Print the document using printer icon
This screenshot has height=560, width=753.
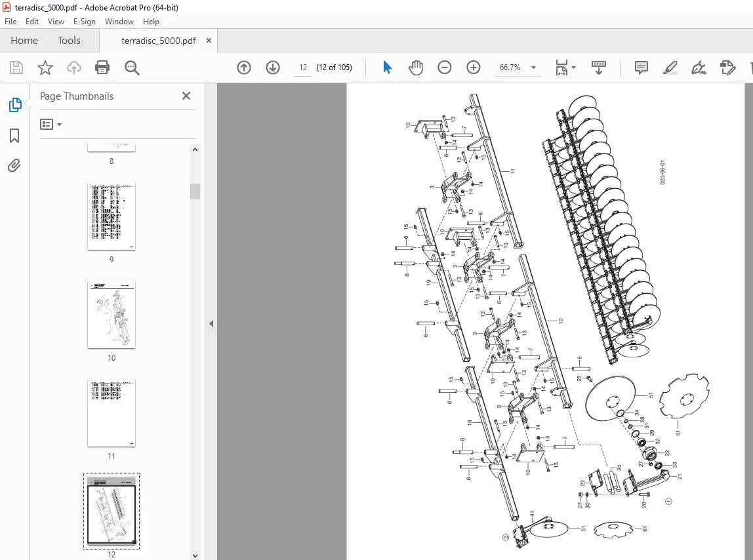pyautogui.click(x=102, y=68)
